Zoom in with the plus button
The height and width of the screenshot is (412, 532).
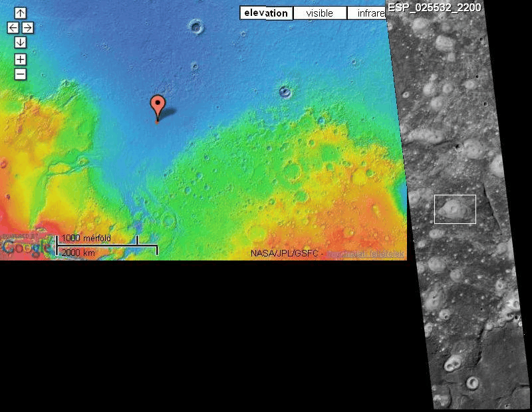pos(21,60)
